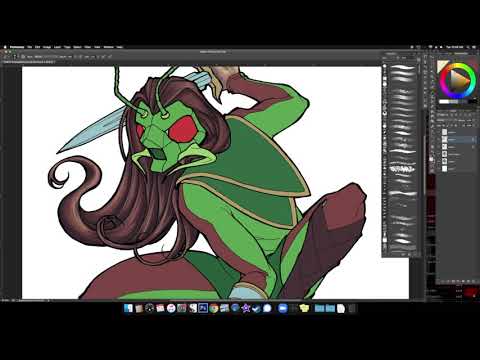Screen dimensions: 480x360
Task: Select the highlighted layer thumbnail
Action: tap(444, 139)
